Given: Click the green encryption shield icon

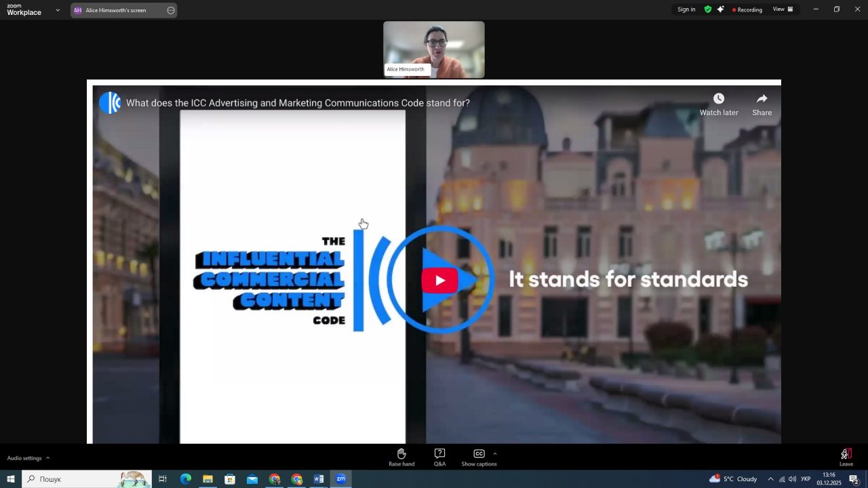Looking at the screenshot, I should 708,9.
